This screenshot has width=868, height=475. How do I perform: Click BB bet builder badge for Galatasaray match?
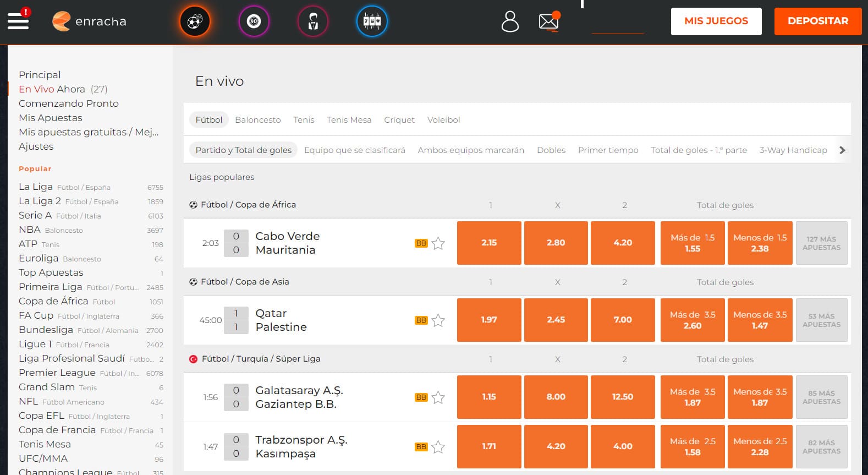(421, 397)
